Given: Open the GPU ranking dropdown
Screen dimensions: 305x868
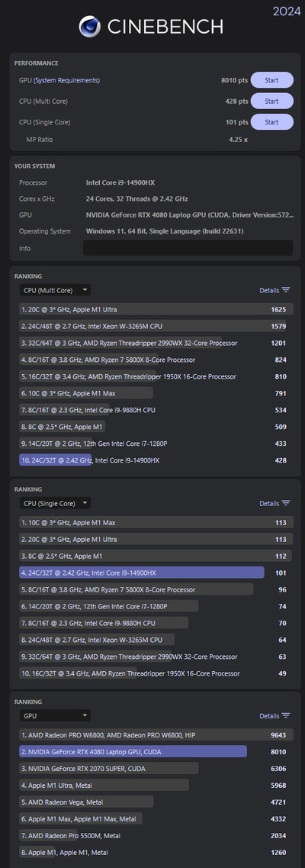Looking at the screenshot, I should 55,716.
